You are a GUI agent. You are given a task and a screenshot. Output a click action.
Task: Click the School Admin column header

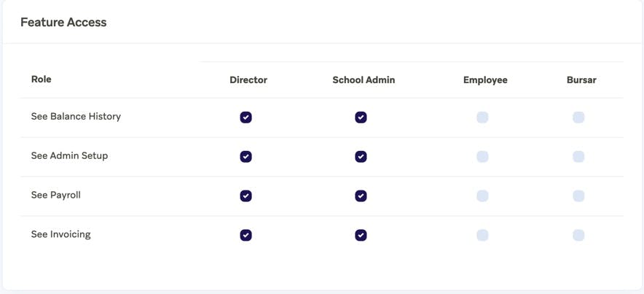pyautogui.click(x=364, y=80)
